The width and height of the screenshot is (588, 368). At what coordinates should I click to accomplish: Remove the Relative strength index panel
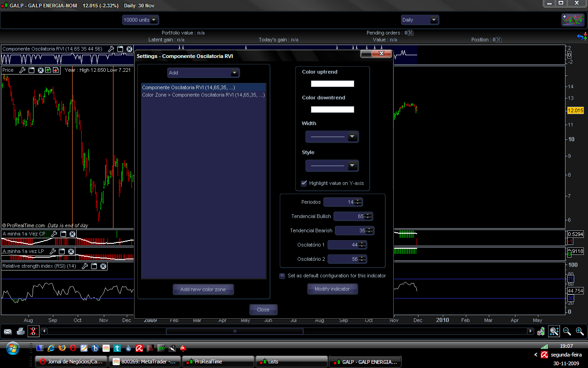point(103,266)
